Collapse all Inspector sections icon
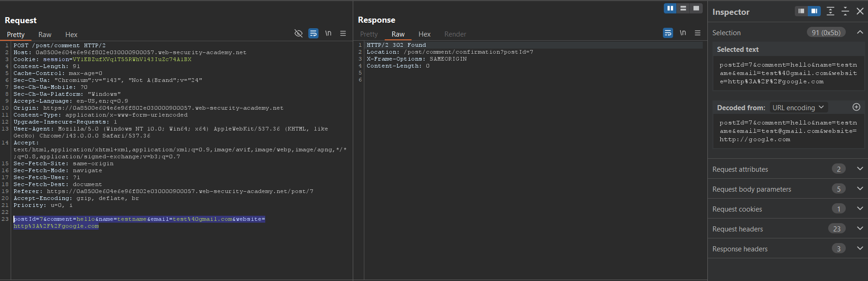 point(845,11)
